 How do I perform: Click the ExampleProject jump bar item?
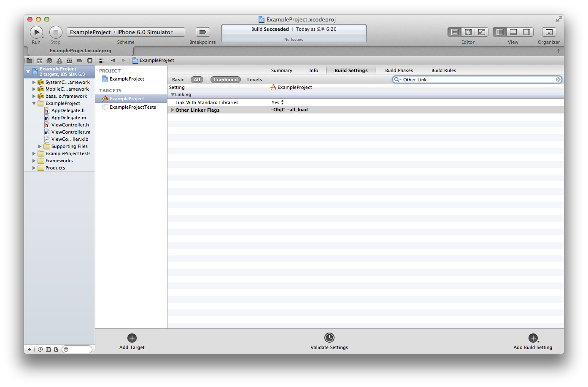(x=154, y=61)
